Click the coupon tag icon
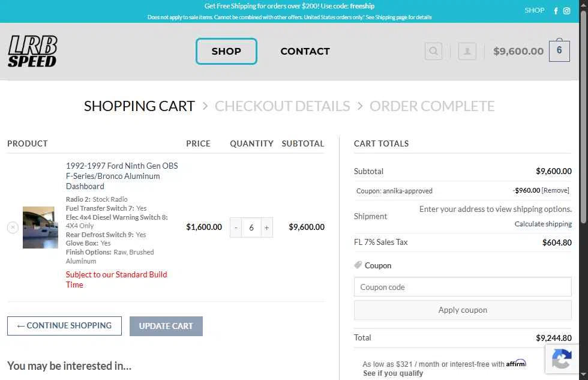The width and height of the screenshot is (588, 380). pos(358,265)
